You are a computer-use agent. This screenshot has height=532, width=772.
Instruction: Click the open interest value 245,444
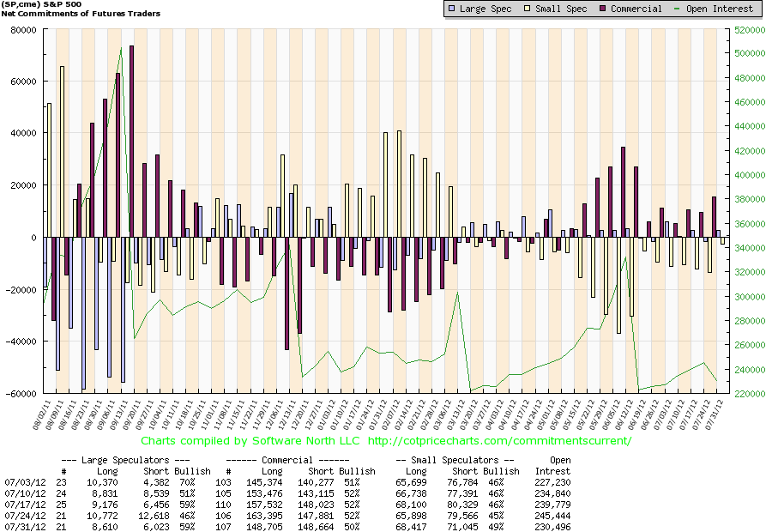[x=553, y=517]
